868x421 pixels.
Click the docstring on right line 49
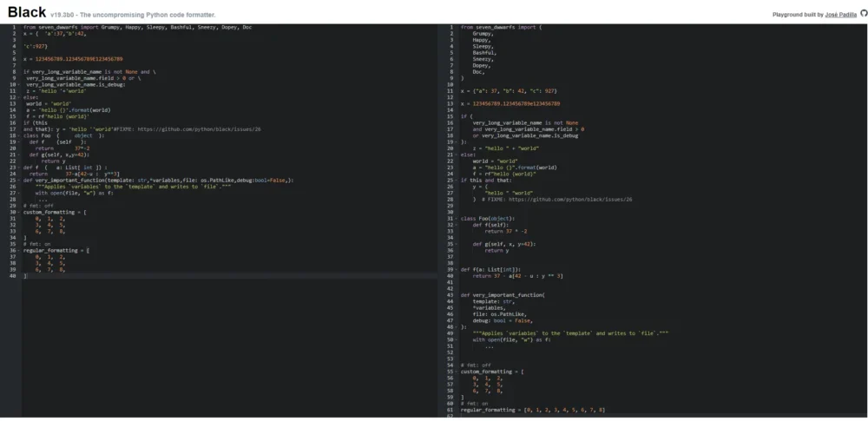[571, 333]
